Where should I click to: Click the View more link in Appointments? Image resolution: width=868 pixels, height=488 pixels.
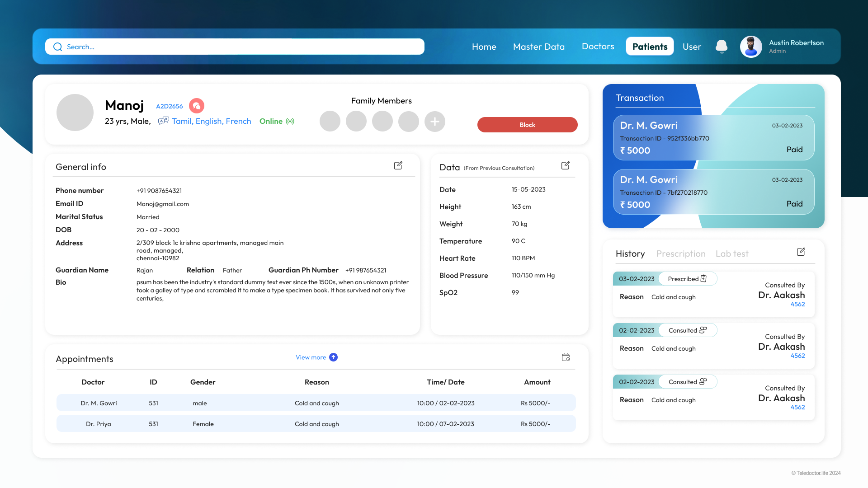(x=311, y=357)
